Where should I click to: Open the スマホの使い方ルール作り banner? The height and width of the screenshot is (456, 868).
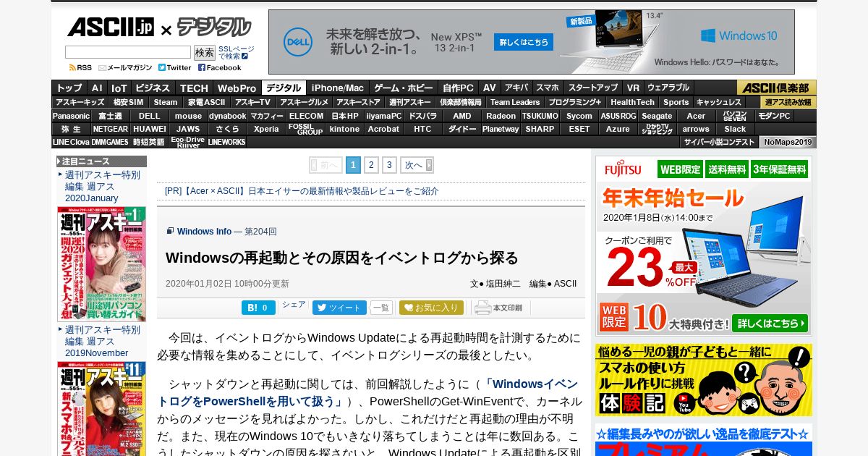pyautogui.click(x=704, y=380)
